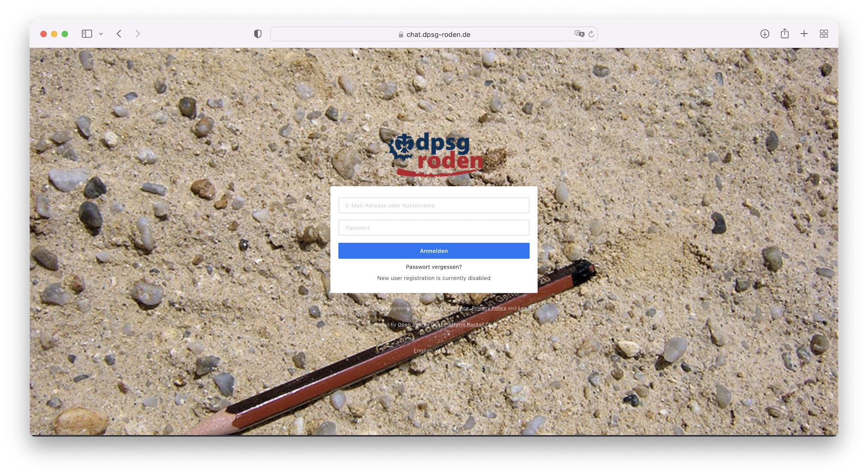Click the translate page icon in address bar
The height and width of the screenshot is (476, 868).
click(579, 34)
